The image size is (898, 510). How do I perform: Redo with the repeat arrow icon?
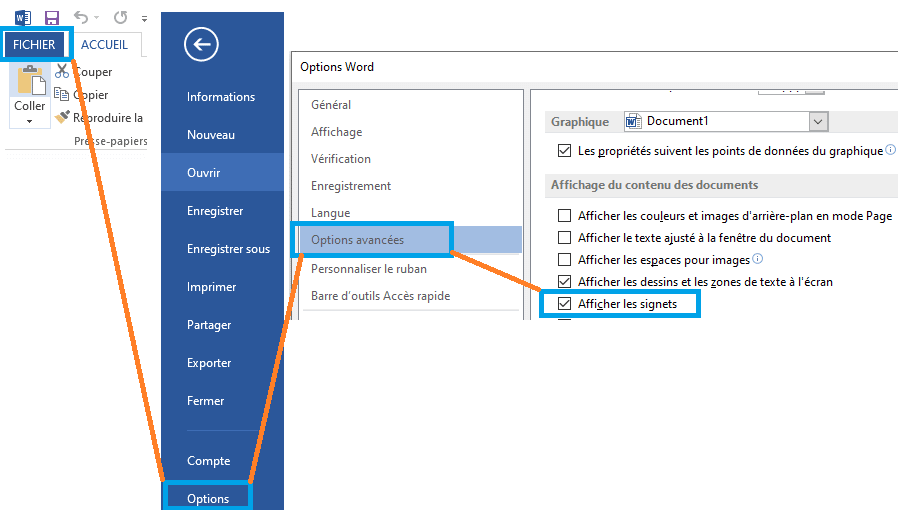(120, 18)
